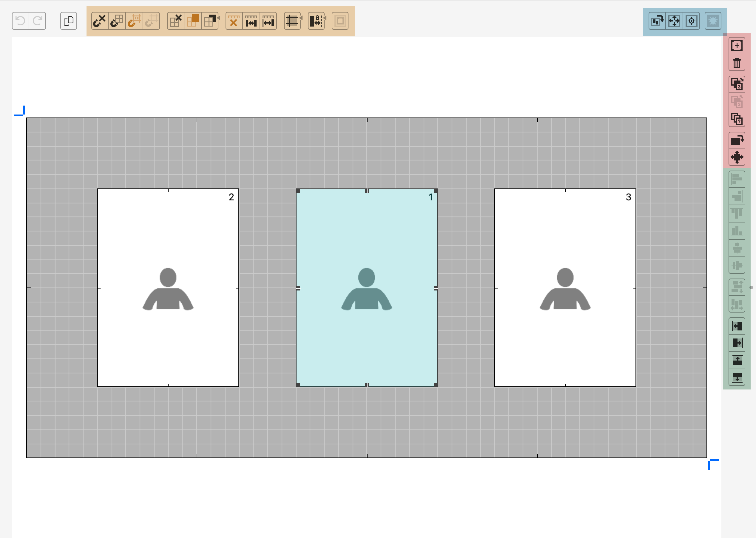Viewport: 756px width, 538px height.
Task: Toggle the orange magnet snap-to-frames icon
Action: coord(134,21)
